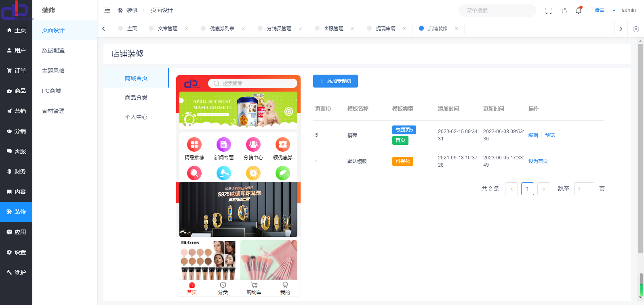644x305 pixels.
Task: Click 设为首页 link for 默认模版
Action: point(538,161)
